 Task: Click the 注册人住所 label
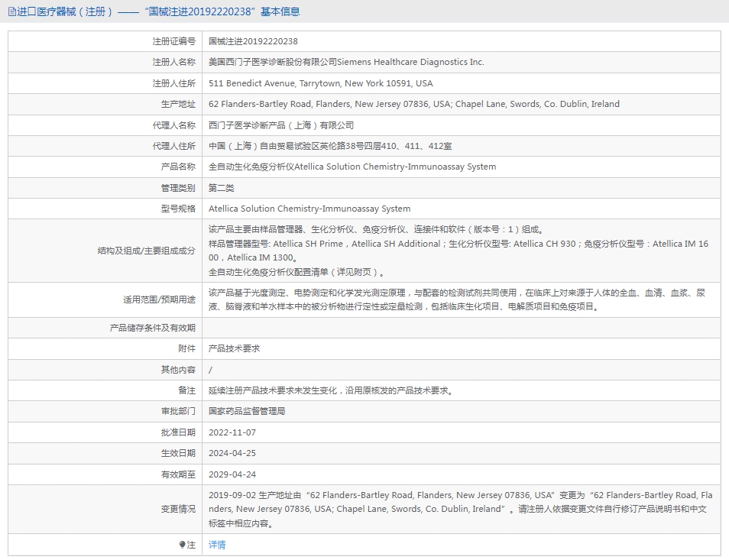[174, 83]
